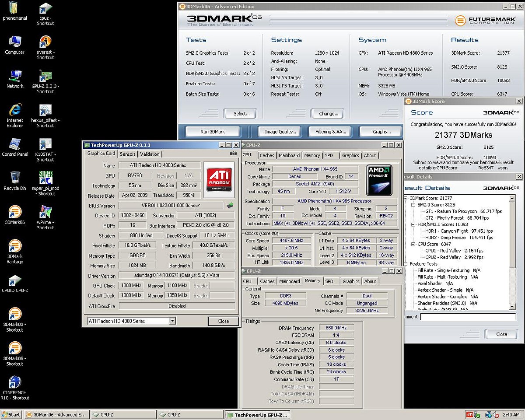Viewport: 525px width, 420px height.
Task: Collapse the SM2.0 Score tree node
Action: (x=413, y=205)
